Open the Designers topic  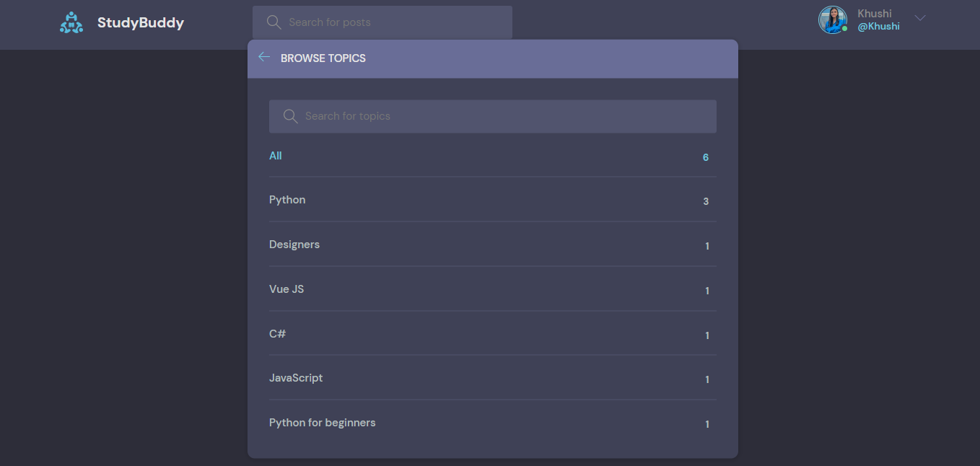[x=294, y=244]
